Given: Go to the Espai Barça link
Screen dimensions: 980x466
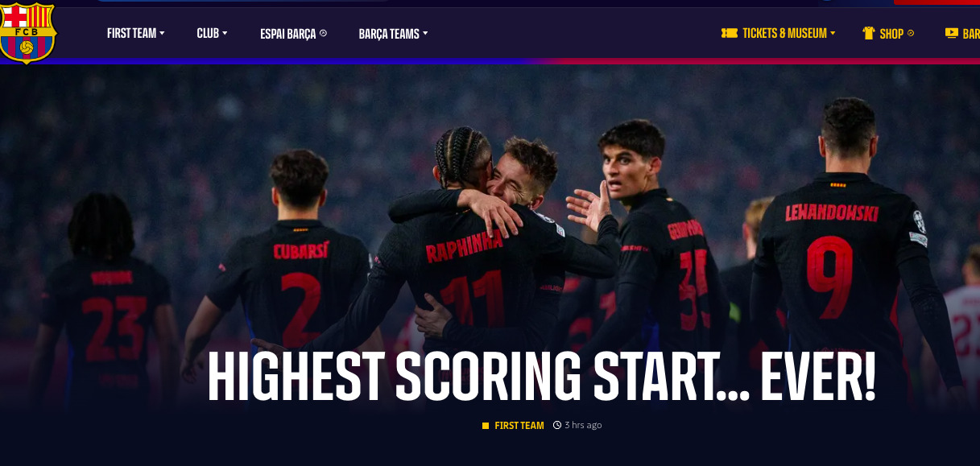Looking at the screenshot, I should [288, 34].
